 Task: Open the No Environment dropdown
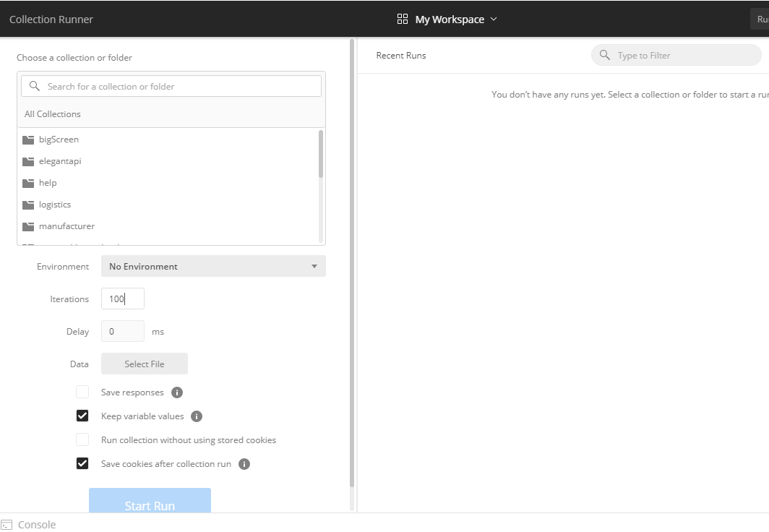point(213,266)
